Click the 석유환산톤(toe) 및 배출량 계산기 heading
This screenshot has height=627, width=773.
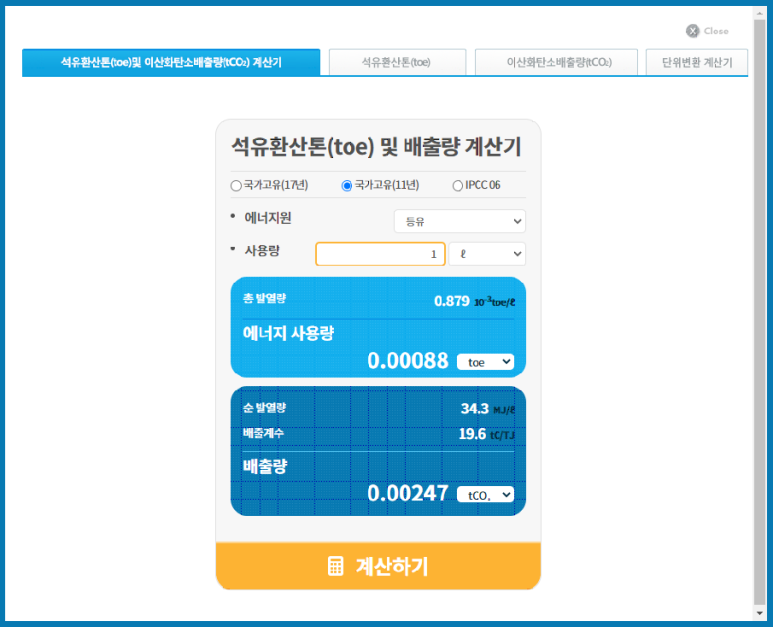[x=376, y=147]
